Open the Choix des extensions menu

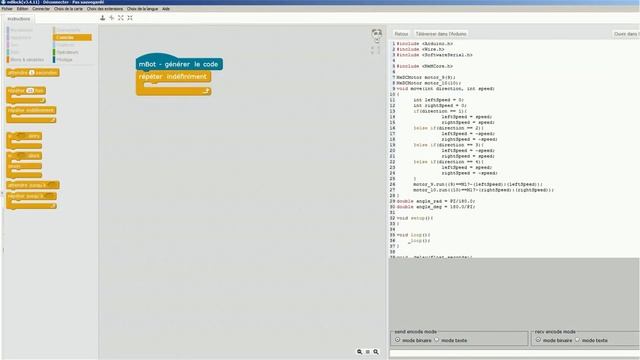[x=104, y=9]
